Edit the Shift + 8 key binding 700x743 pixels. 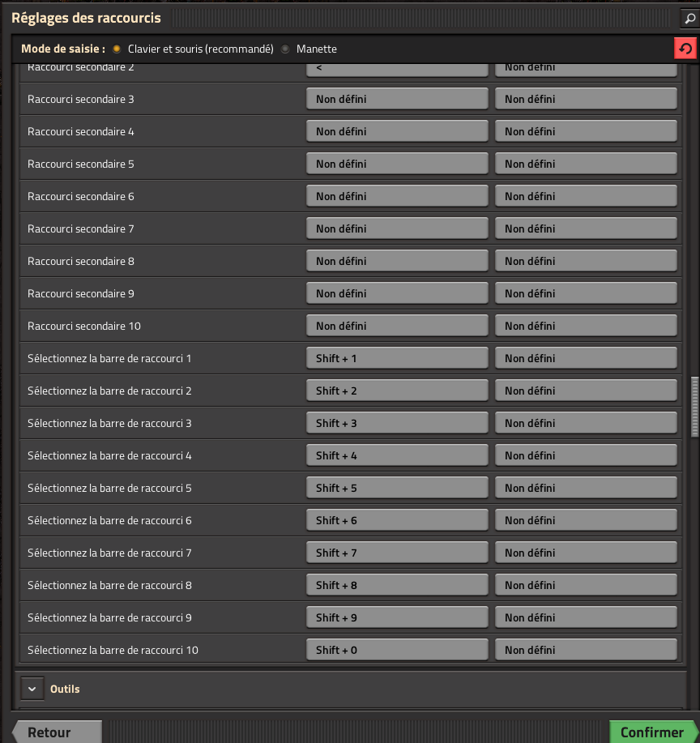point(397,585)
